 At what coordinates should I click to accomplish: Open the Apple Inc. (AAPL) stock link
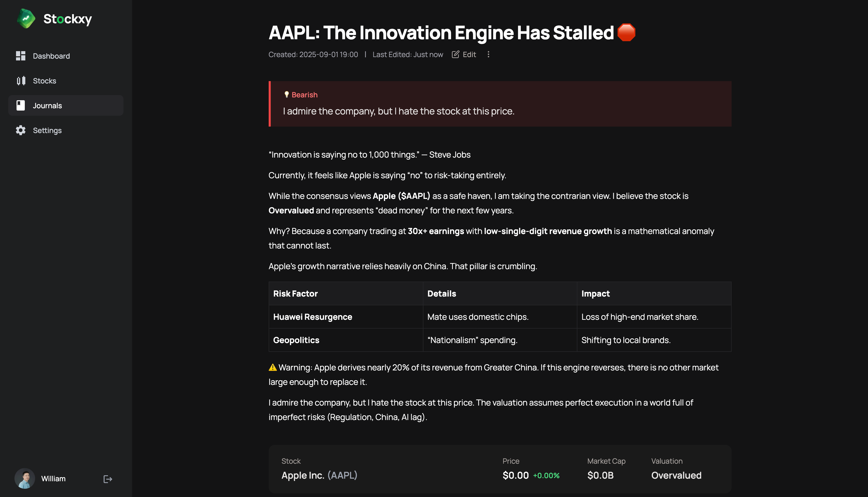point(319,475)
